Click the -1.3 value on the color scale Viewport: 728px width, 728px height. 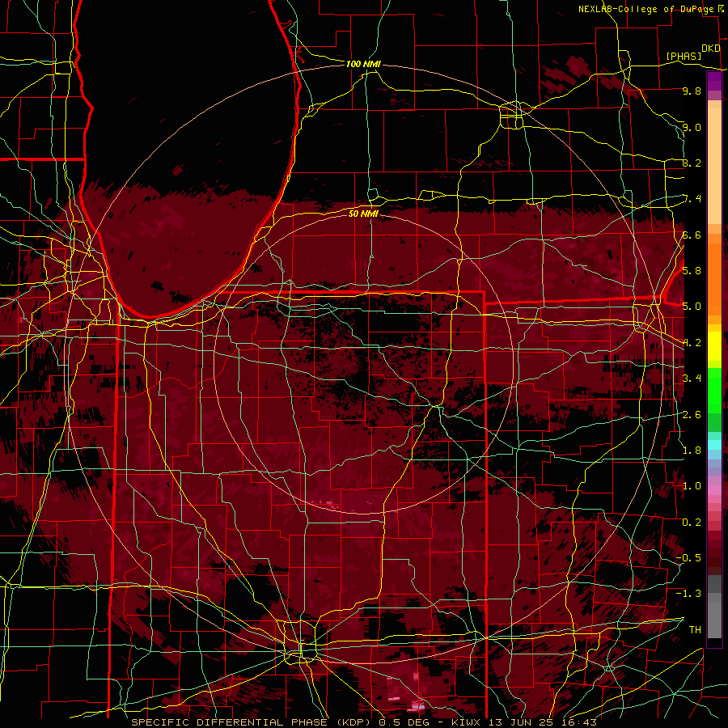tap(688, 594)
